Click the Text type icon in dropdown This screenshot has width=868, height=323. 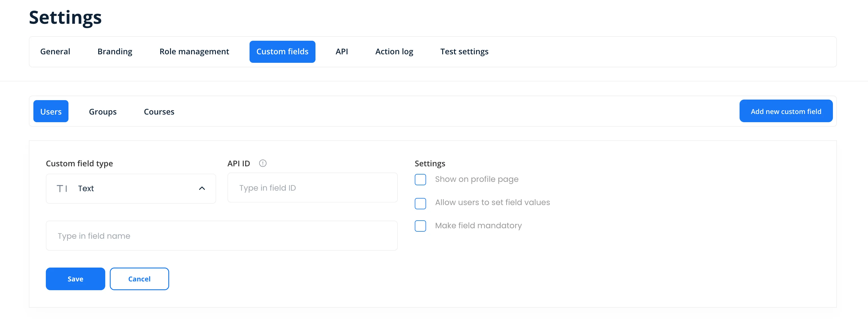point(62,189)
